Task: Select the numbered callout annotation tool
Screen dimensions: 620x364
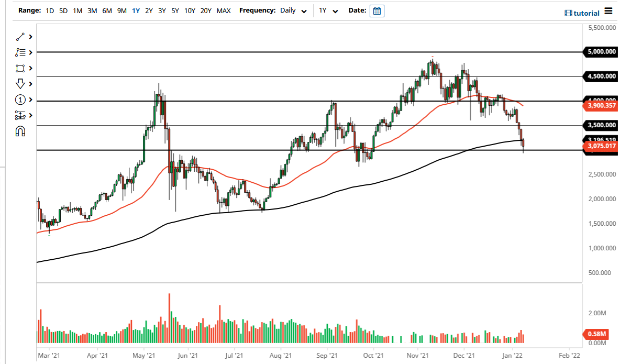Action: pyautogui.click(x=20, y=100)
